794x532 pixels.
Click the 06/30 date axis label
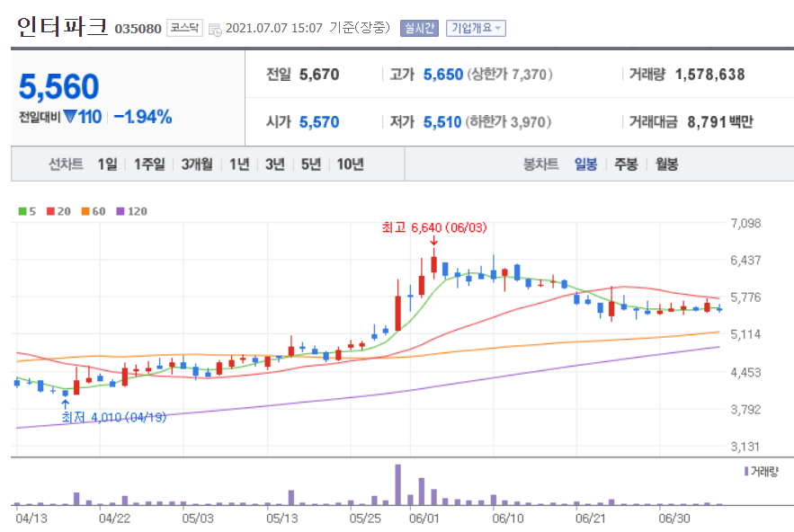(x=674, y=519)
